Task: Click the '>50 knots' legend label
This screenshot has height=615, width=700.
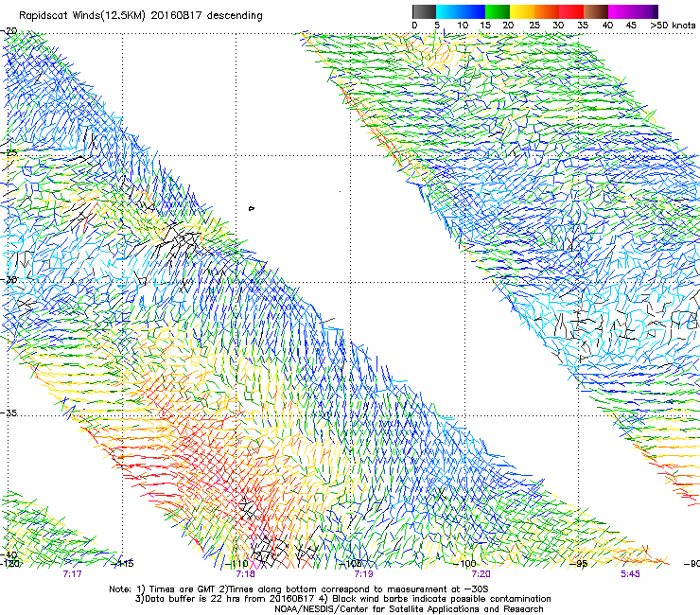Action: (x=673, y=26)
